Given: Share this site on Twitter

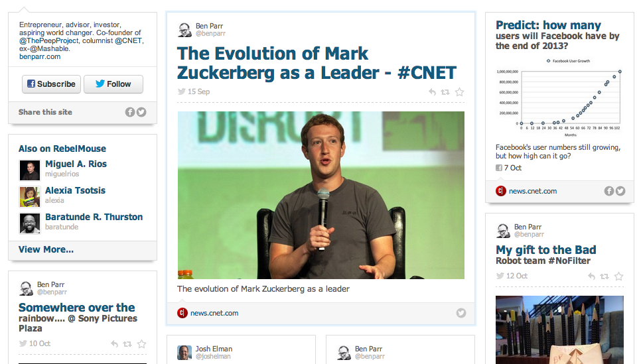Looking at the screenshot, I should pyautogui.click(x=141, y=112).
